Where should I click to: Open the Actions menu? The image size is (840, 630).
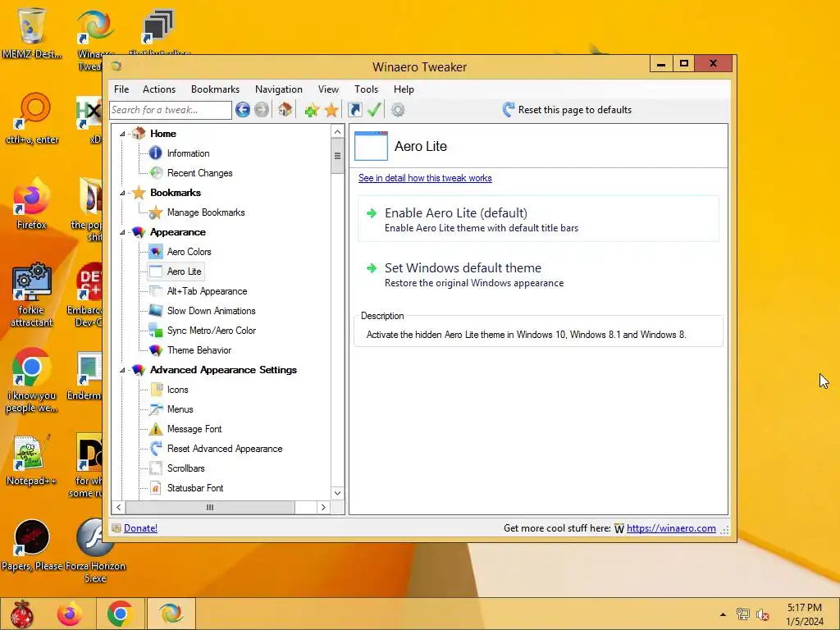coord(159,89)
